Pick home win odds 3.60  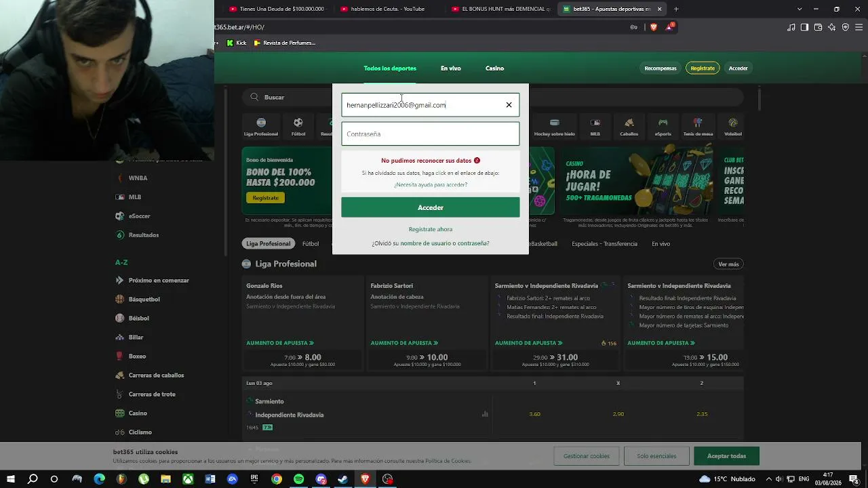click(534, 414)
